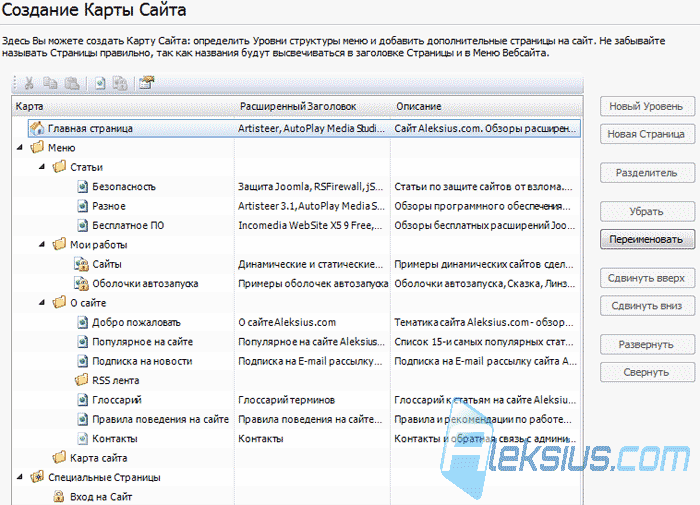Select the Карта сайта folder
Image resolution: width=700 pixels, height=505 pixels.
98,458
